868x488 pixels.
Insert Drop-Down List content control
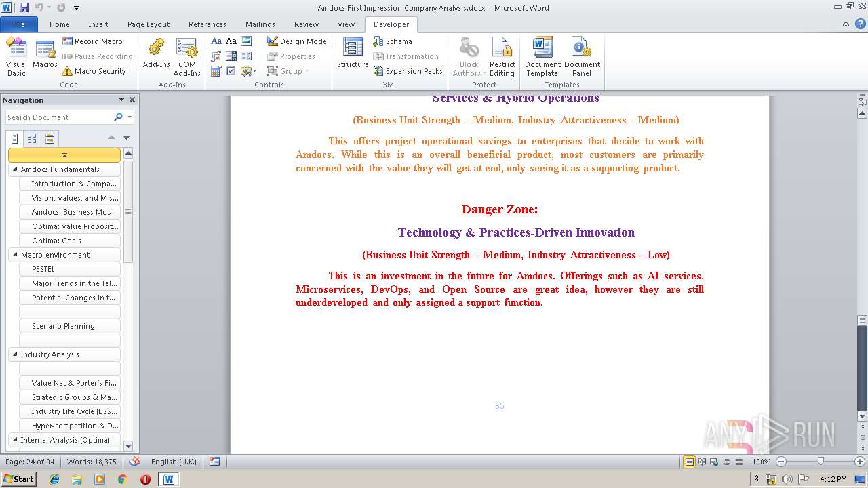[246, 56]
